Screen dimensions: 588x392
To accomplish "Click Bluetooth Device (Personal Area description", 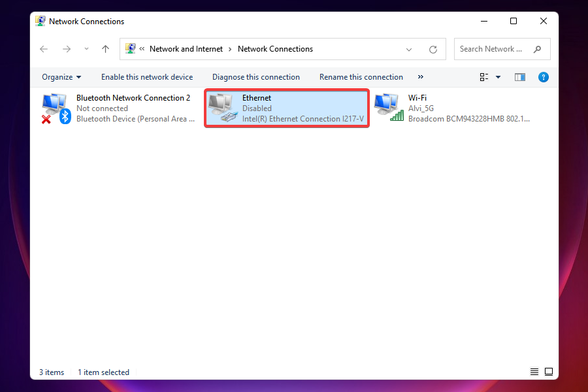I will [135, 119].
